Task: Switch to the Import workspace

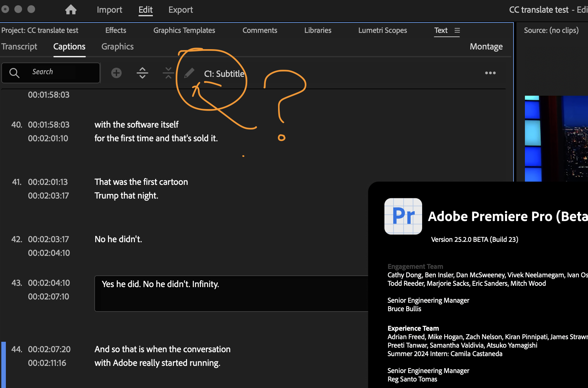Action: 109,9
